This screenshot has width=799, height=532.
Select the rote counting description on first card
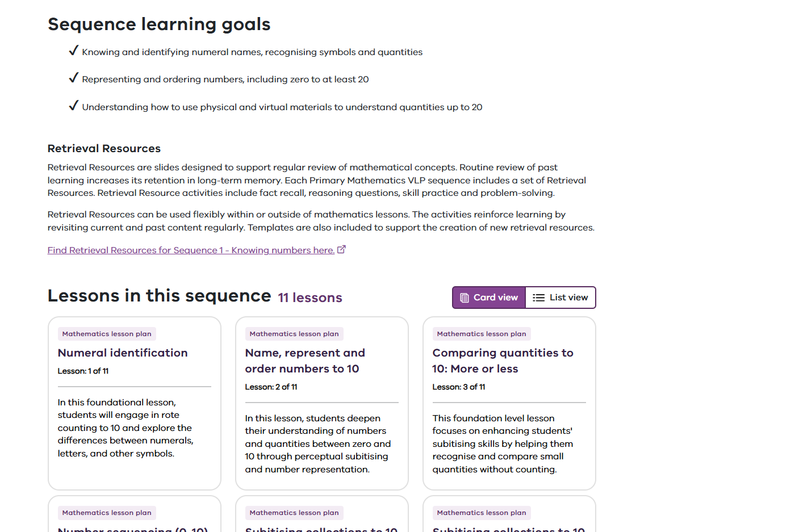(x=126, y=428)
